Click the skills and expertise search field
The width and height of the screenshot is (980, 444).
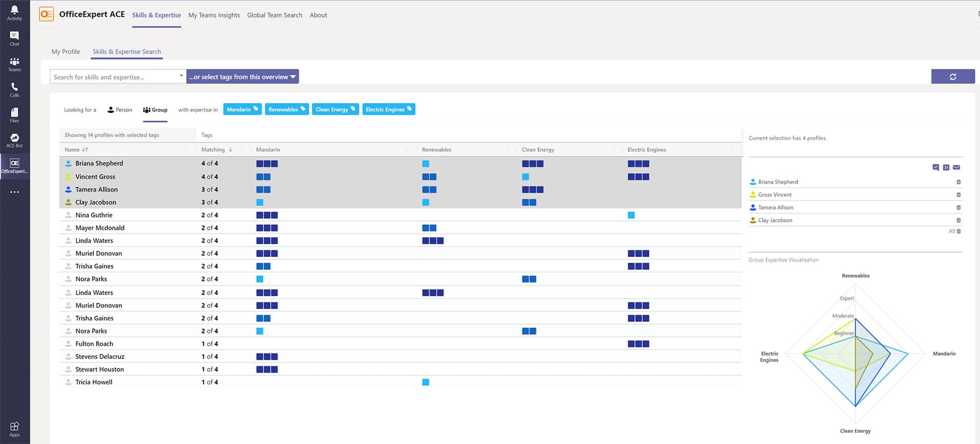[112, 77]
